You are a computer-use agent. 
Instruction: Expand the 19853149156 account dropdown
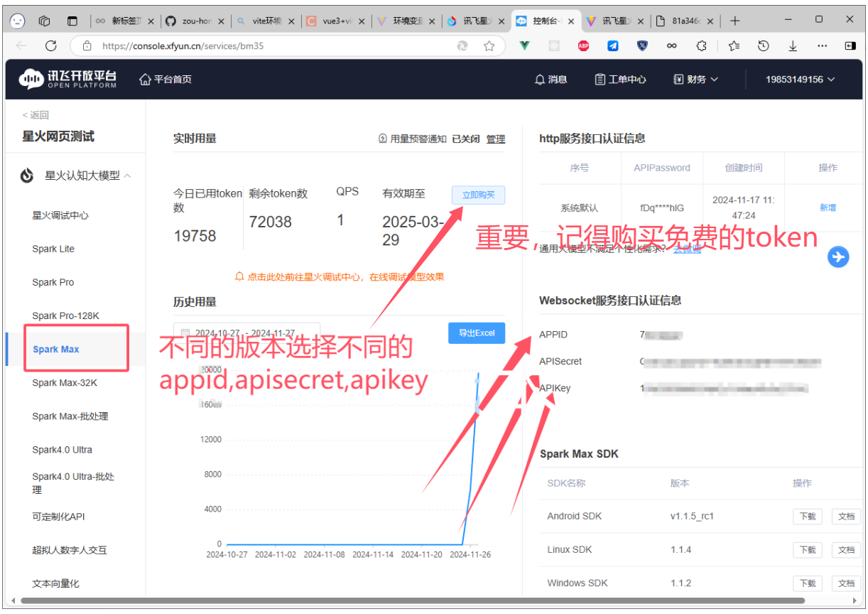[x=800, y=79]
